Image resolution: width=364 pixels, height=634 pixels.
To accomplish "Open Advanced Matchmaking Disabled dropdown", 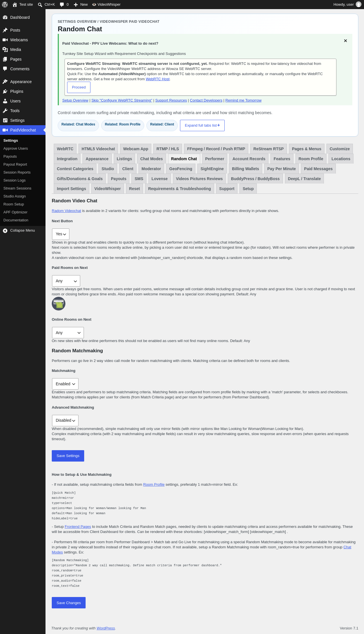I will point(65,421).
